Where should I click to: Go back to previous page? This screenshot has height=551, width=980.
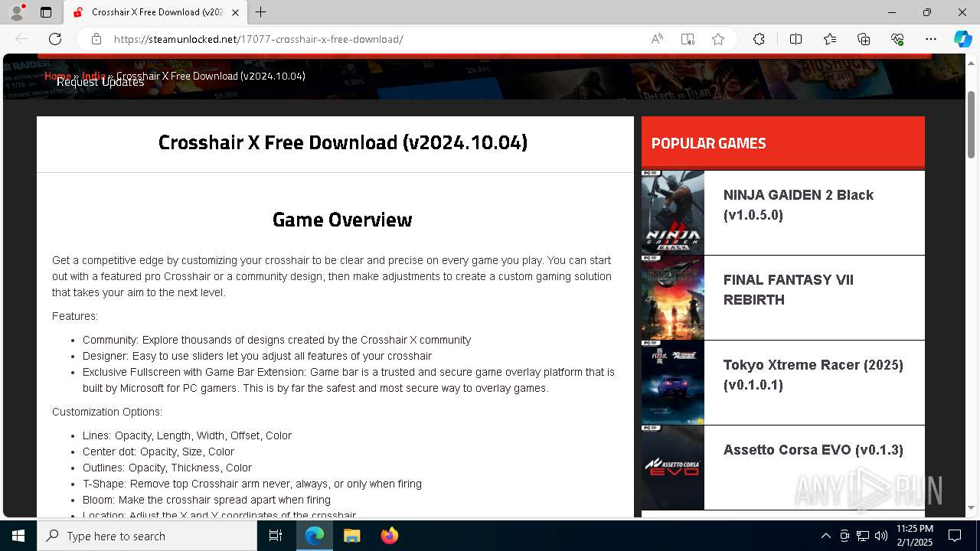coord(21,39)
